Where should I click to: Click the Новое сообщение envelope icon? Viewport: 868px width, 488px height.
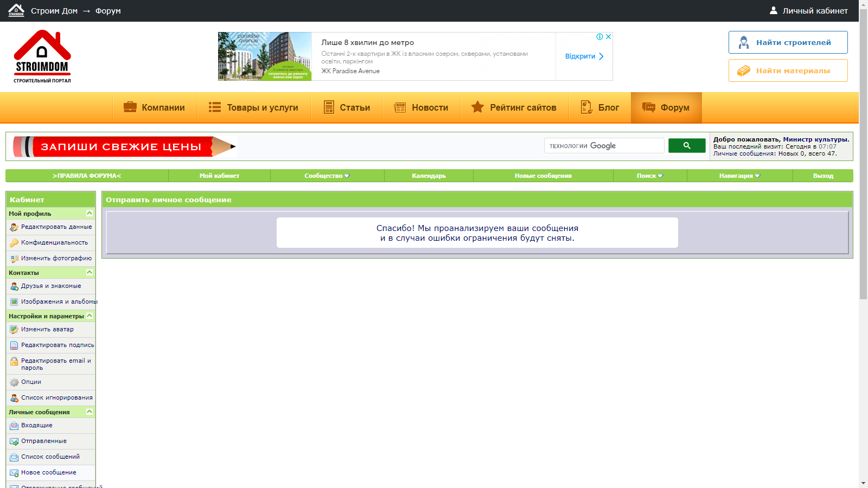[x=14, y=472]
